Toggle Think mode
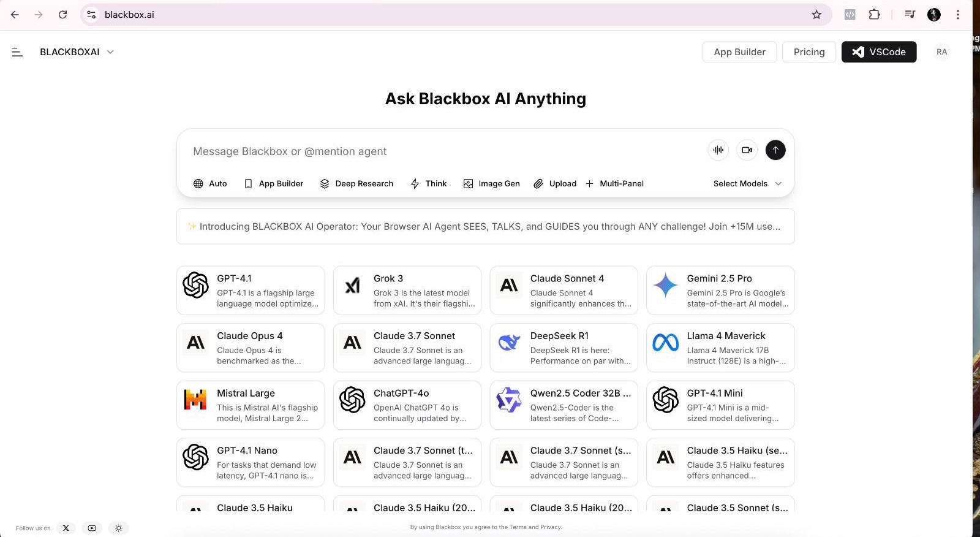Viewport: 980px width, 537px height. pyautogui.click(x=429, y=183)
